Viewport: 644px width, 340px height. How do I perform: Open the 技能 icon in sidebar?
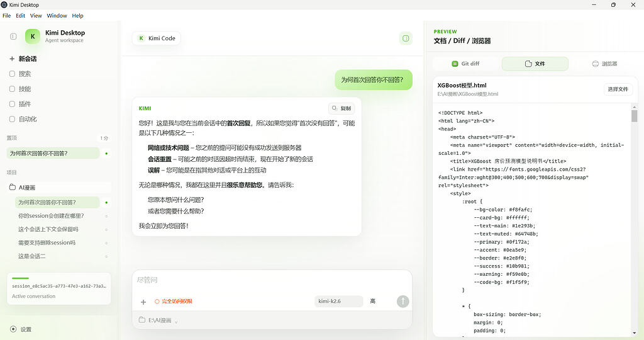point(12,89)
